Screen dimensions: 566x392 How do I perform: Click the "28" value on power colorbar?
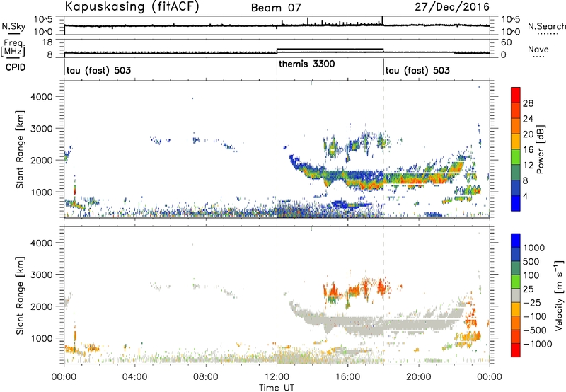tap(528, 103)
